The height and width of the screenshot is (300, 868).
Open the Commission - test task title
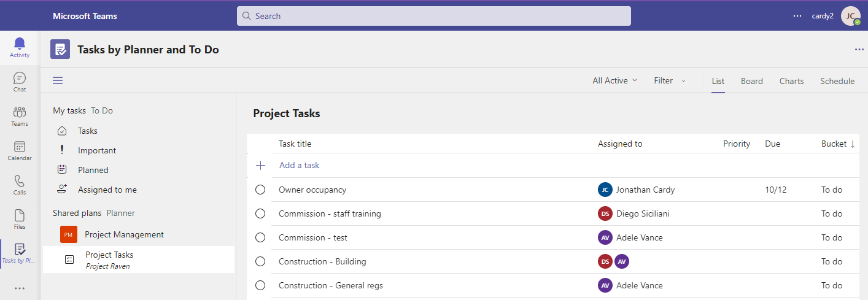pos(313,237)
